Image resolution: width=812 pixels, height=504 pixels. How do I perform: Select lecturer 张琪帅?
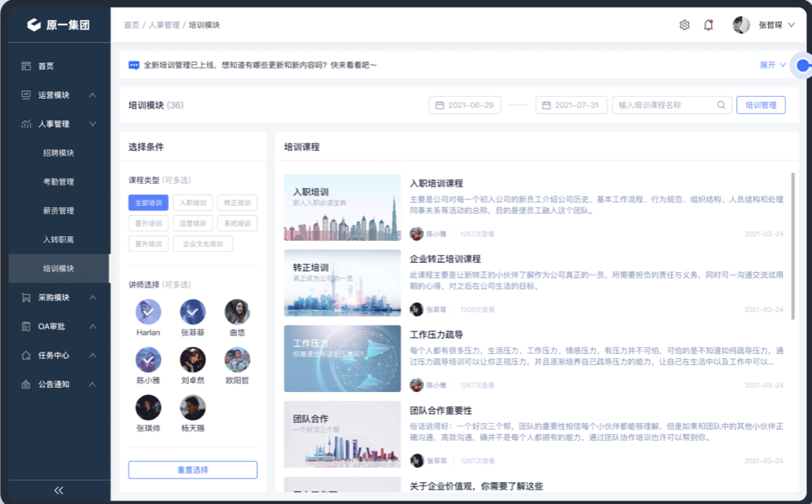click(148, 407)
